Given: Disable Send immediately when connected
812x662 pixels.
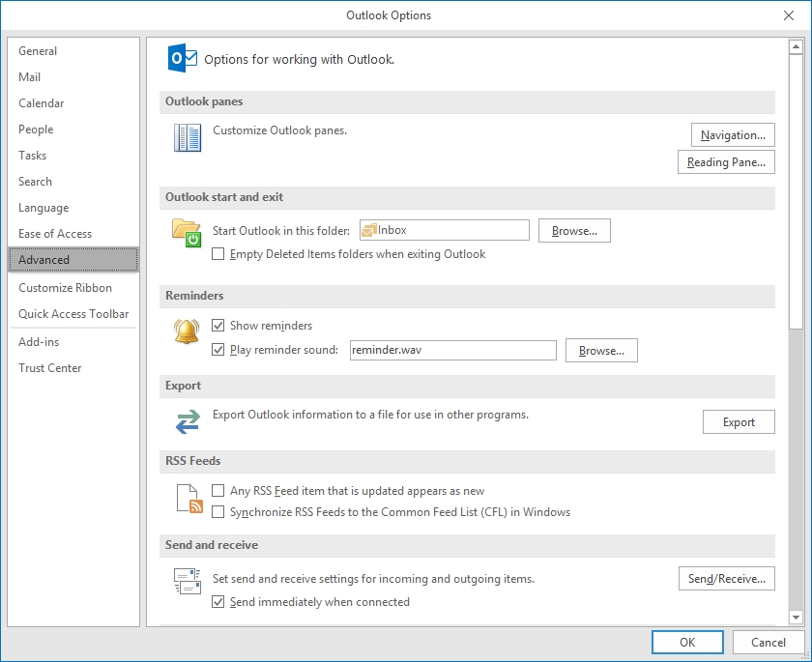Looking at the screenshot, I should (x=218, y=602).
